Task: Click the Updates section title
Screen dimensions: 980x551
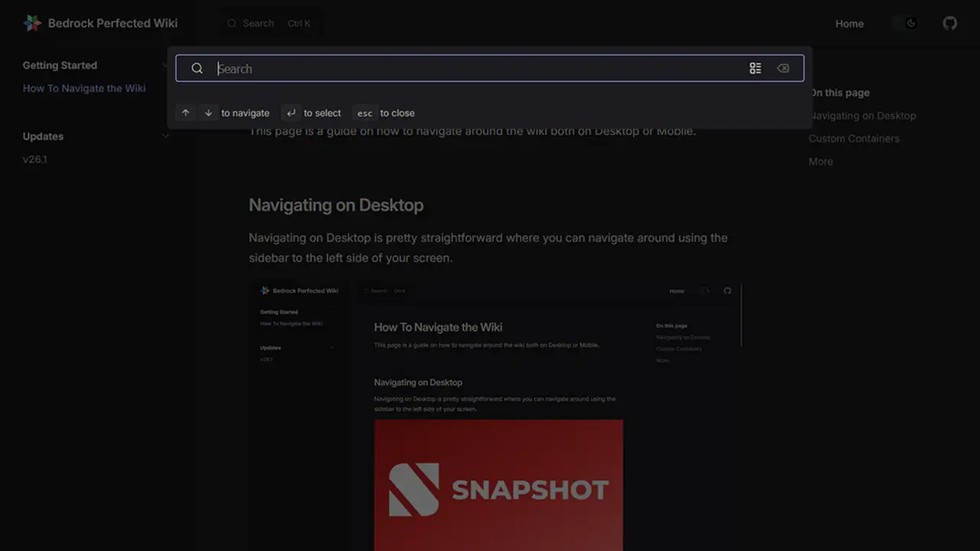Action: pos(43,136)
